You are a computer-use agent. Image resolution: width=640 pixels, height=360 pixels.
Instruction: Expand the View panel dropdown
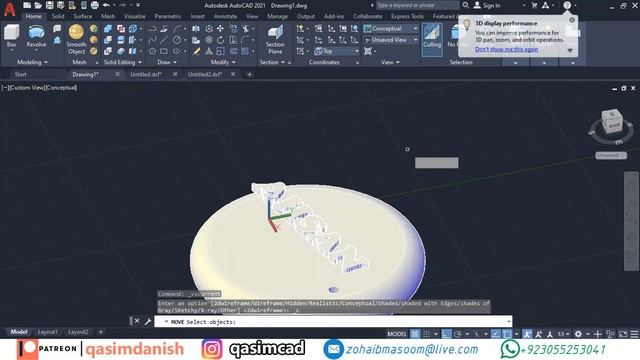click(390, 62)
